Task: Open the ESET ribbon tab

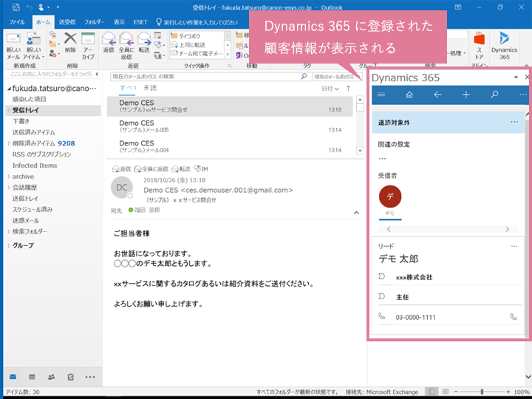Action: tap(140, 22)
